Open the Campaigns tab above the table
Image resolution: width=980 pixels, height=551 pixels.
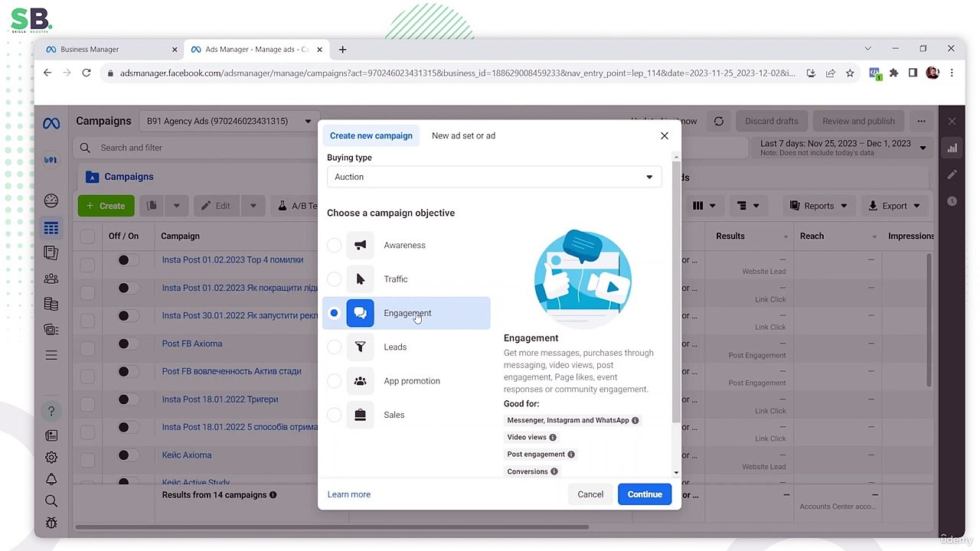pyautogui.click(x=119, y=177)
